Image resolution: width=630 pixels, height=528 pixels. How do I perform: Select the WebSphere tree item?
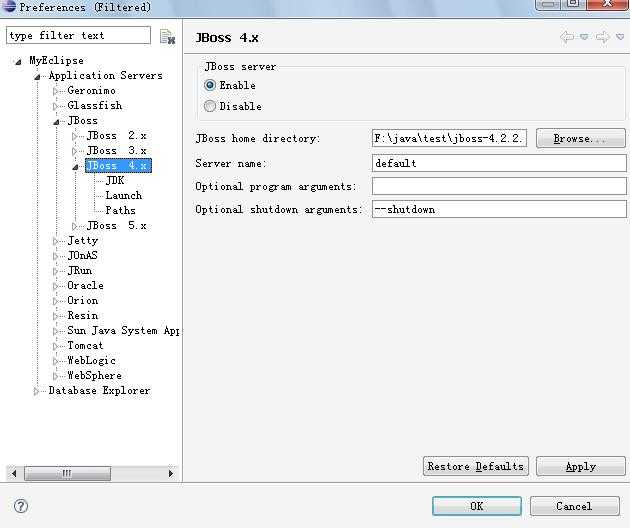(95, 375)
